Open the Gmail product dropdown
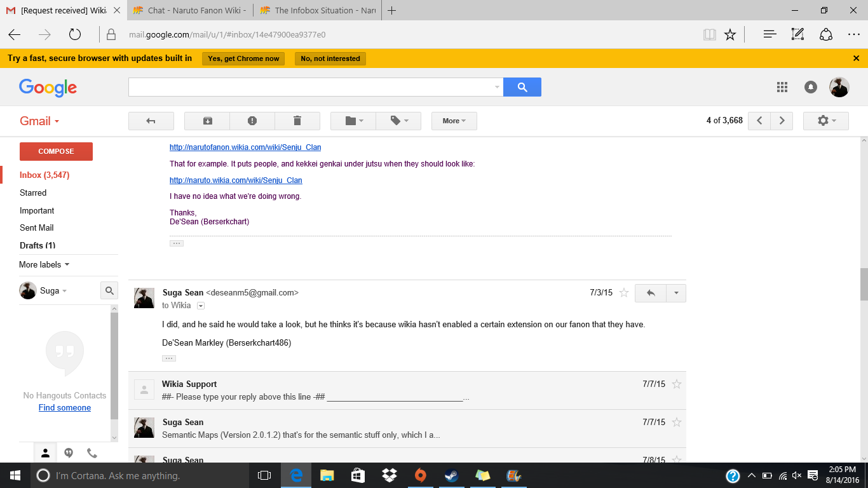868x488 pixels. (x=39, y=121)
